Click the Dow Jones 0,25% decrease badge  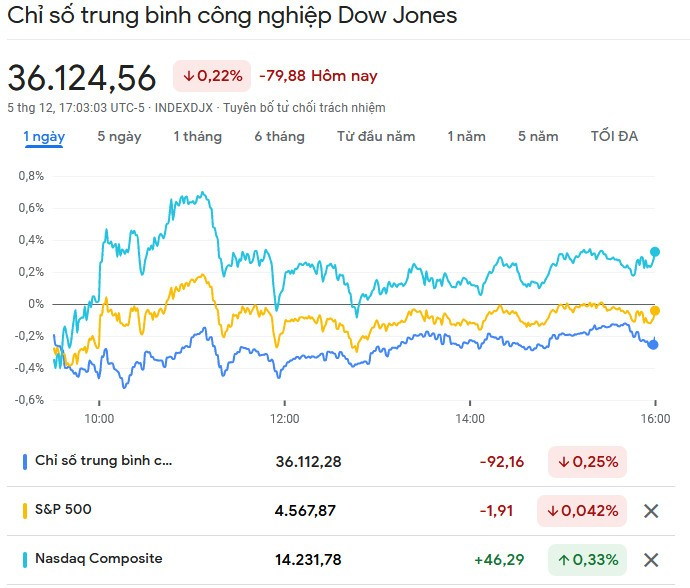(x=586, y=462)
